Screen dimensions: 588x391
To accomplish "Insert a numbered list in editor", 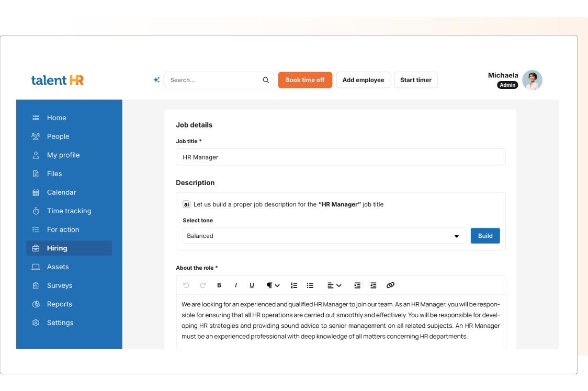I will (x=294, y=285).
